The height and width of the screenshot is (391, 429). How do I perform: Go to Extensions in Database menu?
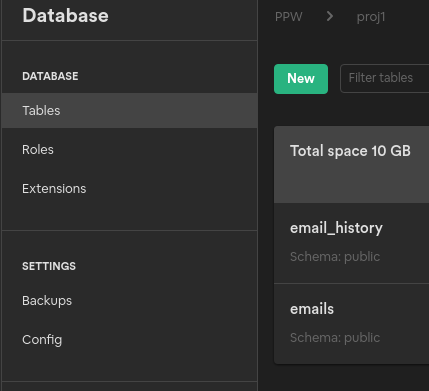(x=54, y=189)
